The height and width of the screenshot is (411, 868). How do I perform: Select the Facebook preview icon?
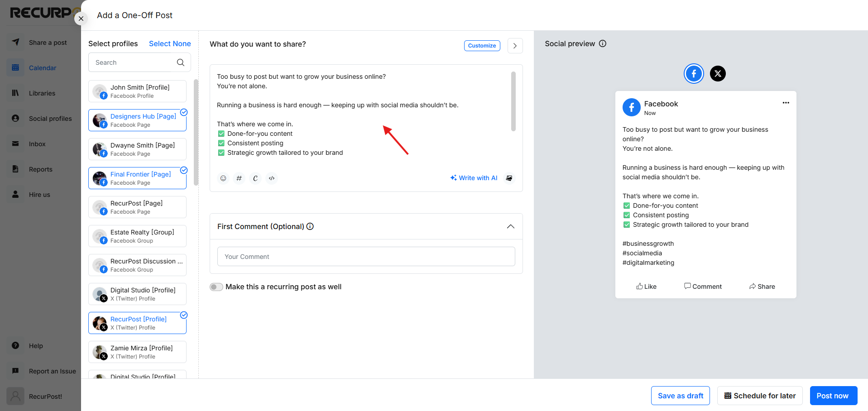pos(694,73)
